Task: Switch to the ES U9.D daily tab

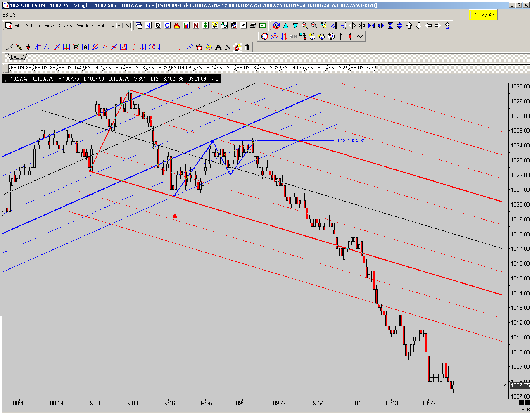Action: [x=316, y=68]
